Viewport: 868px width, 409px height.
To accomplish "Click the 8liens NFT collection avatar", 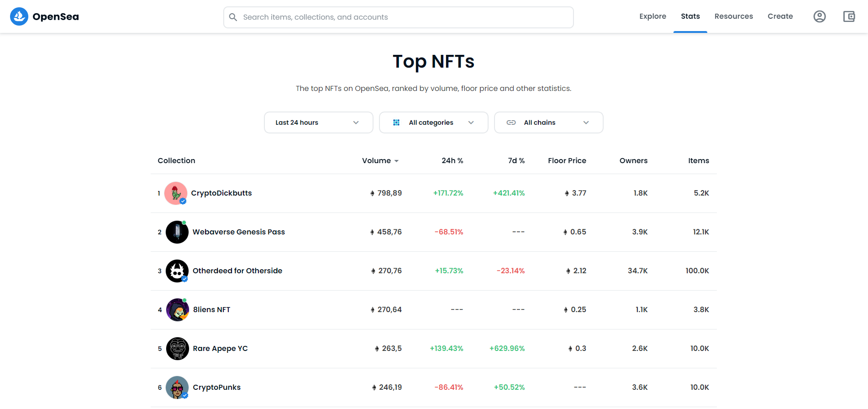I will (177, 310).
